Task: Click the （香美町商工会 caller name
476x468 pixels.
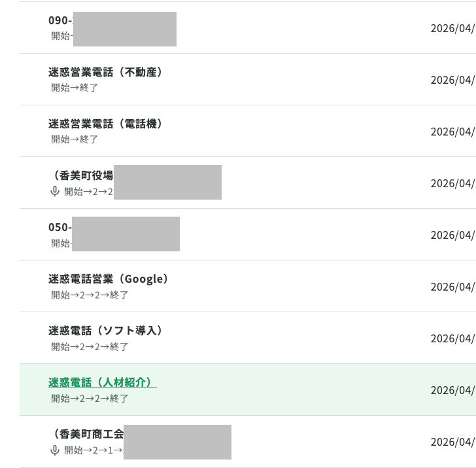Action: click(x=86, y=434)
